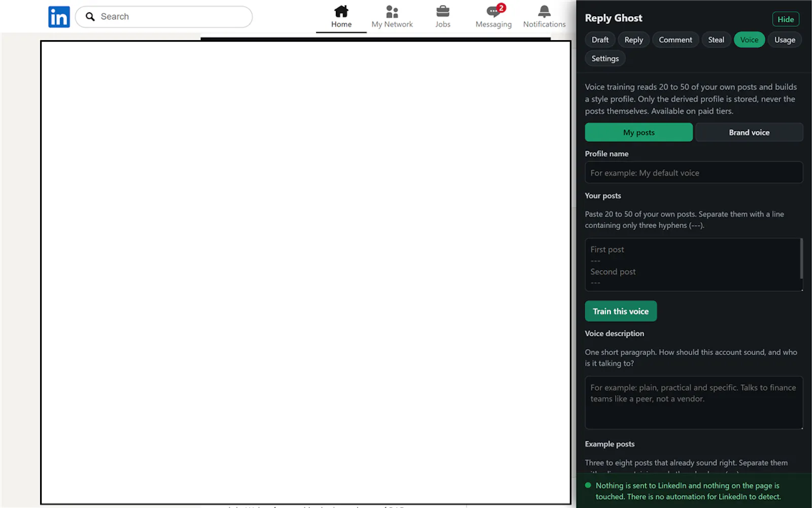The height and width of the screenshot is (508, 812).
Task: Focus the LinkedIn Search field
Action: click(x=164, y=17)
